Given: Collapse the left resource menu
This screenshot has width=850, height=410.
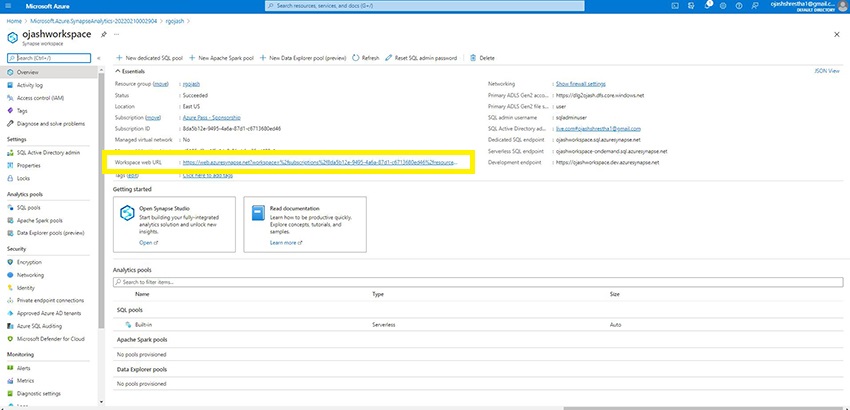Looking at the screenshot, I should 98,58.
